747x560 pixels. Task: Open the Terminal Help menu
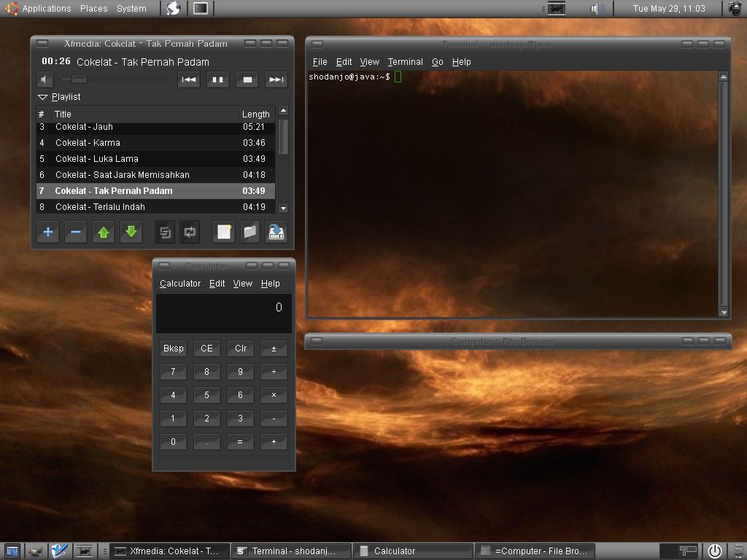click(461, 62)
